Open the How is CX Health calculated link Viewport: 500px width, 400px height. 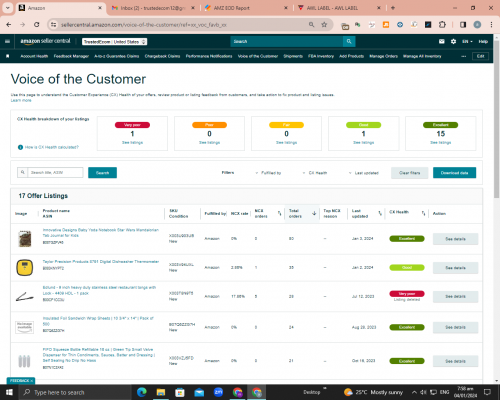[52, 147]
